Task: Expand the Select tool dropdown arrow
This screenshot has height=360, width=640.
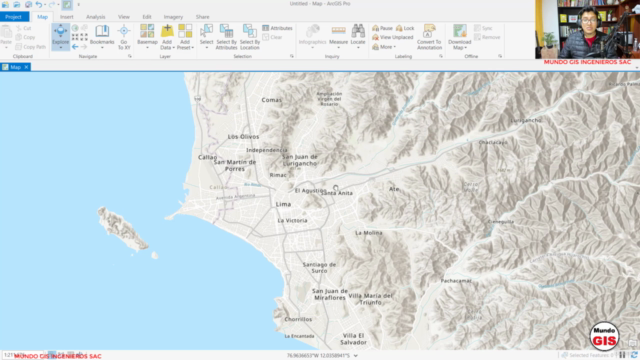Action: [x=207, y=48]
